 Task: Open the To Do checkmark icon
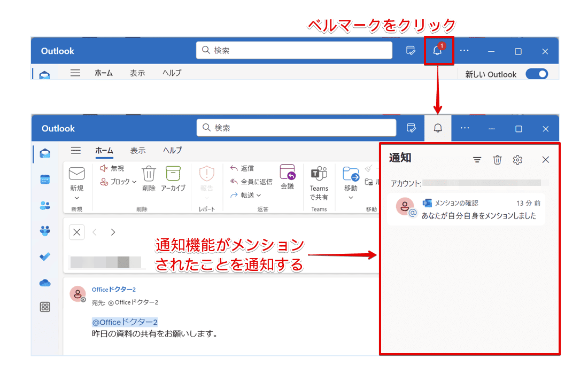pos(45,256)
